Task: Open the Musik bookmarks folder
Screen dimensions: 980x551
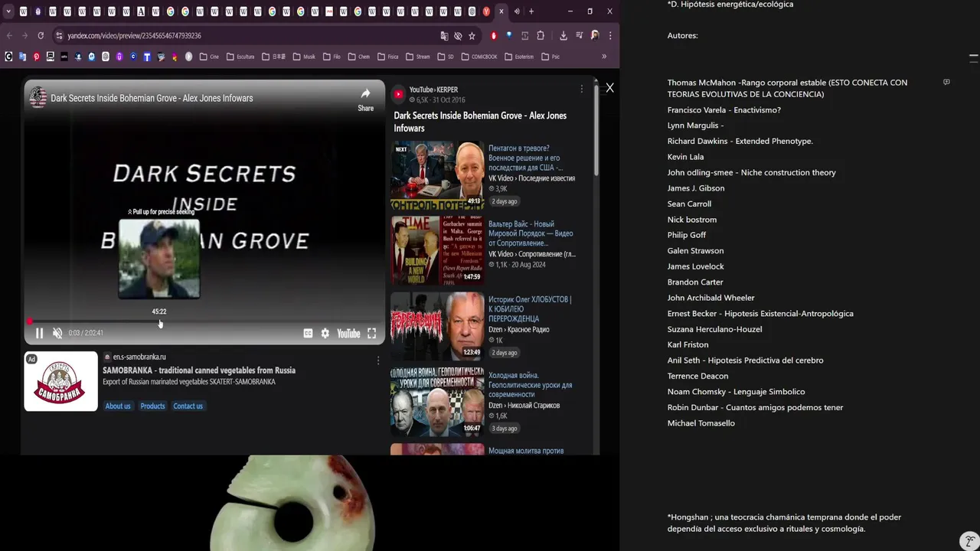Action: [304, 57]
